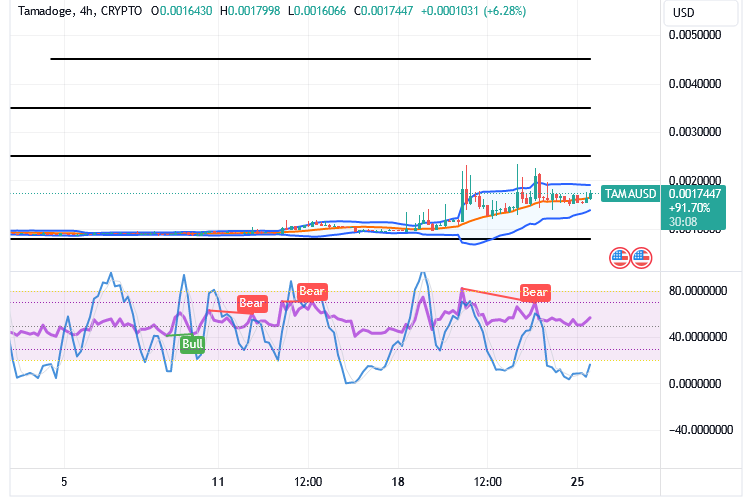
Task: Select the horizontal line near 0.0035 level
Action: [301, 108]
